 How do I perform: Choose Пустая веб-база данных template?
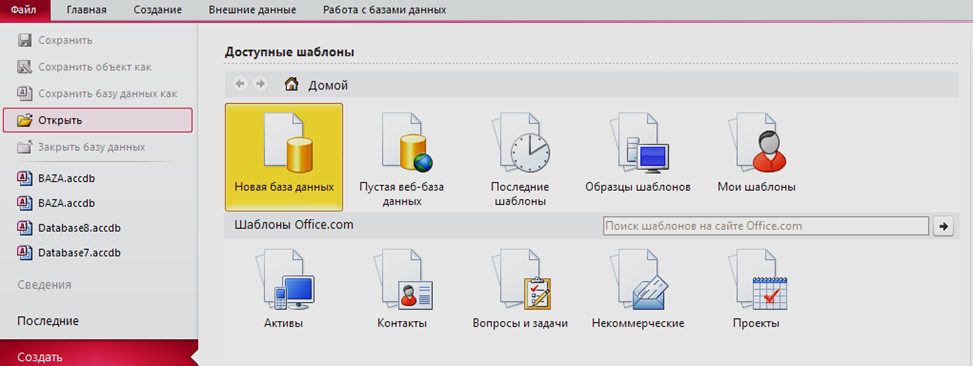click(x=401, y=159)
